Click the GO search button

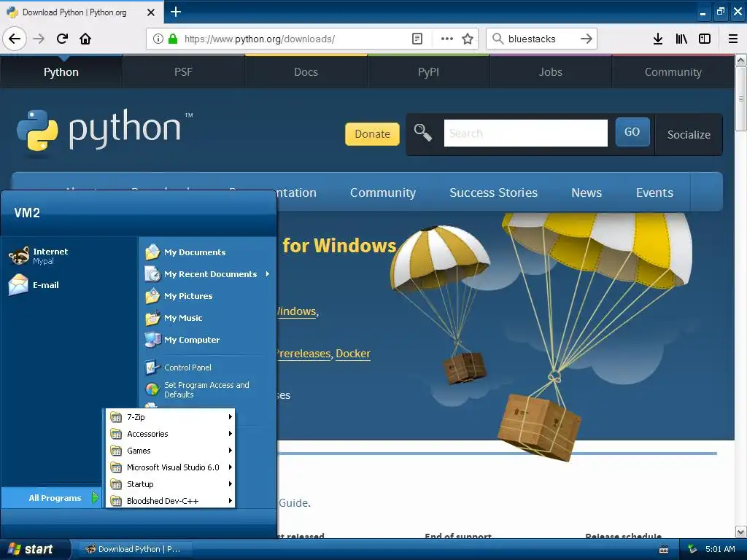click(x=632, y=132)
